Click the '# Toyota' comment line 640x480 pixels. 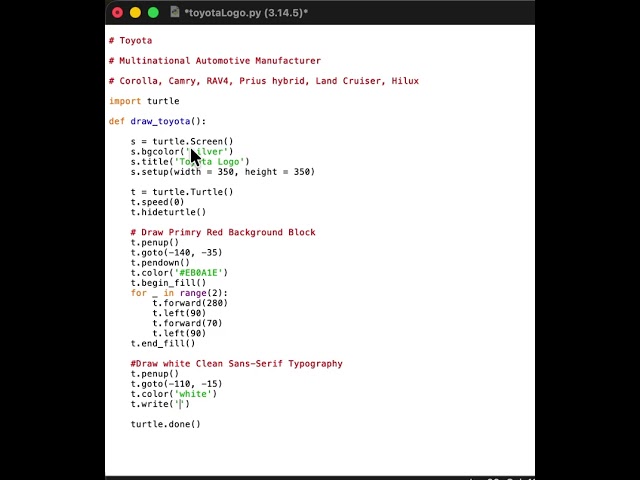131,40
